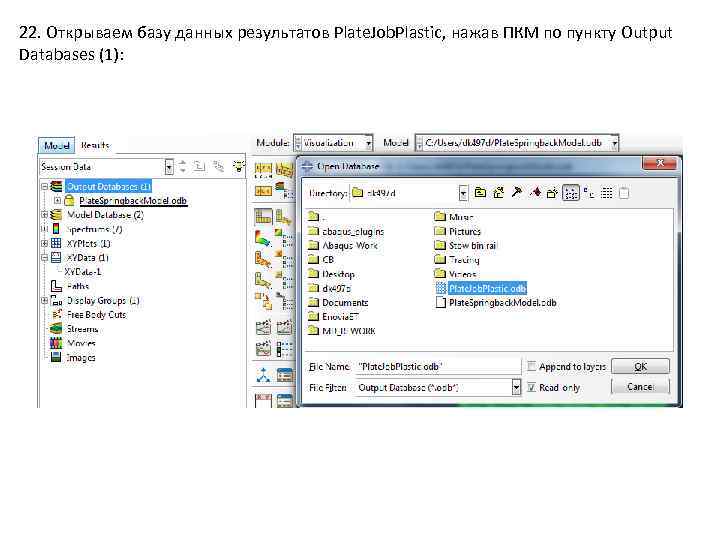Screen dimensions: 720x540
Task: Select the XYData-1 tree entry
Action: 83,272
